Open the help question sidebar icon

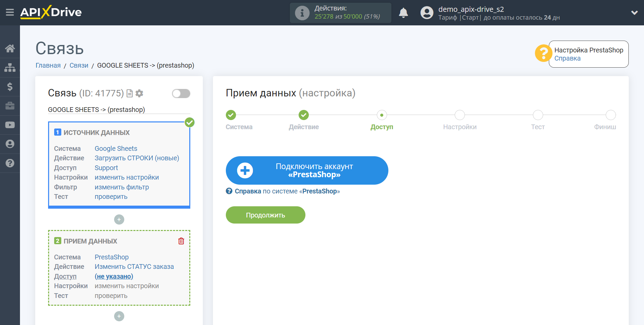click(10, 163)
